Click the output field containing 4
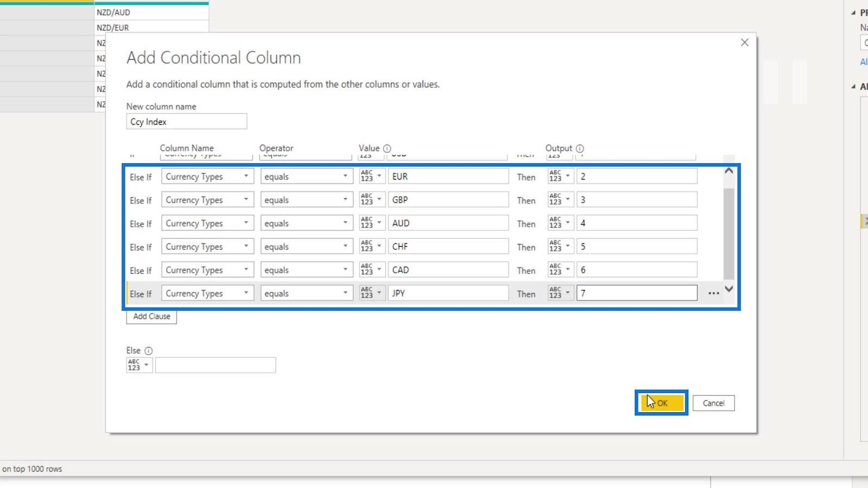Viewport: 868px width, 488px height. click(637, 223)
